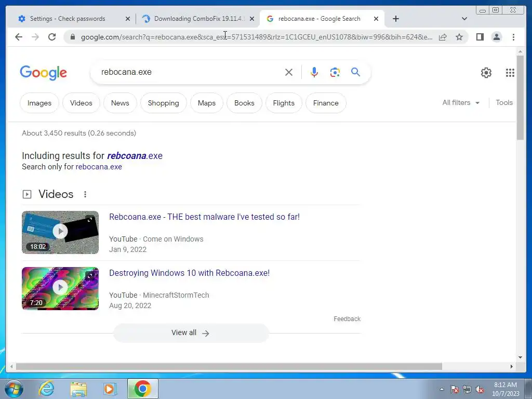Viewport: 532px width, 399px height.
Task: Open the Chrome three-dot menu
Action: [513, 37]
